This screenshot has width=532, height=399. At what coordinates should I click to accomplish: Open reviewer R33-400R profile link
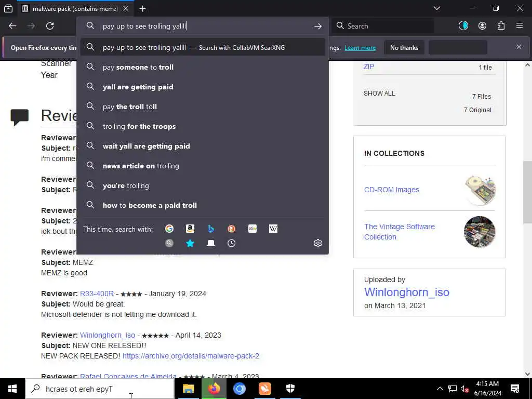pos(97,294)
